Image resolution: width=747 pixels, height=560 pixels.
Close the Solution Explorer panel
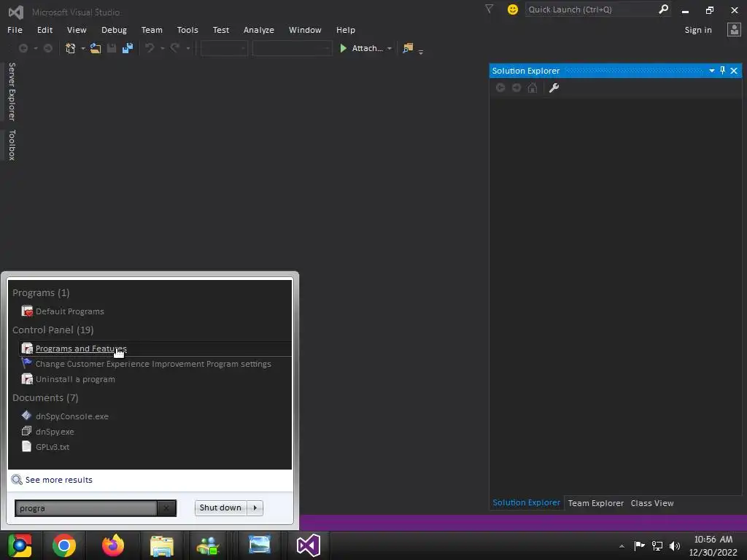[734, 71]
